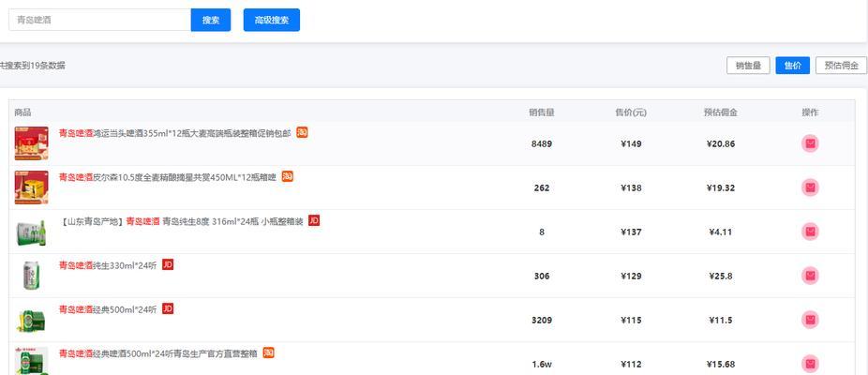Click JD badge next to 青岛纯生8度 title

click(314, 220)
